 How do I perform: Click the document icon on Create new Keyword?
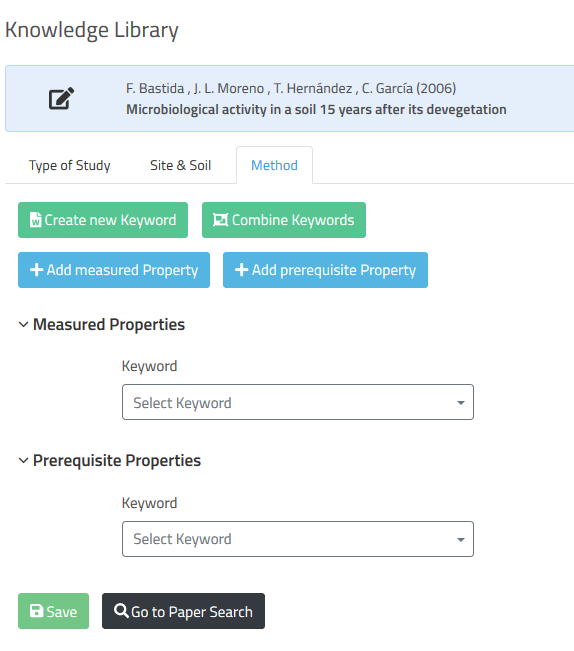(x=36, y=220)
